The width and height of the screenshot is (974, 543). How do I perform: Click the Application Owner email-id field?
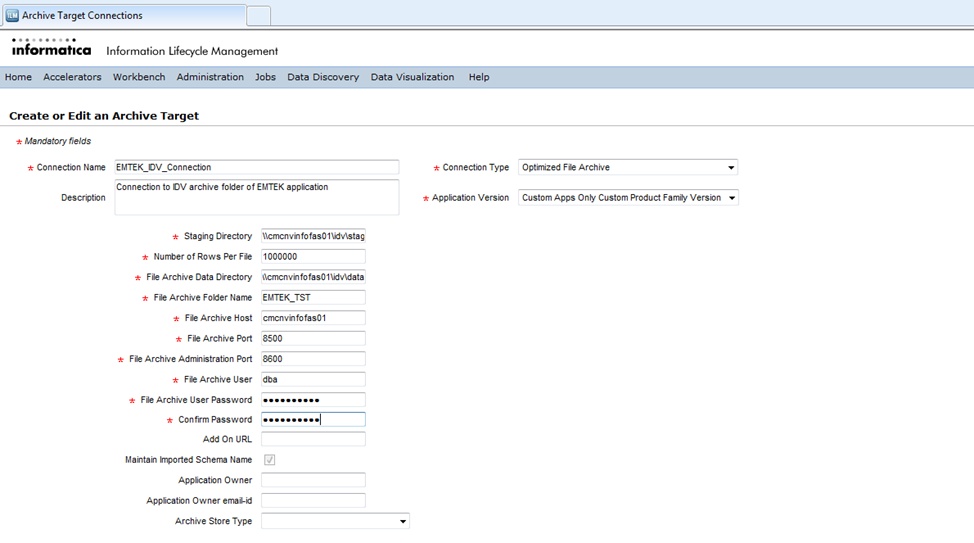click(x=313, y=500)
